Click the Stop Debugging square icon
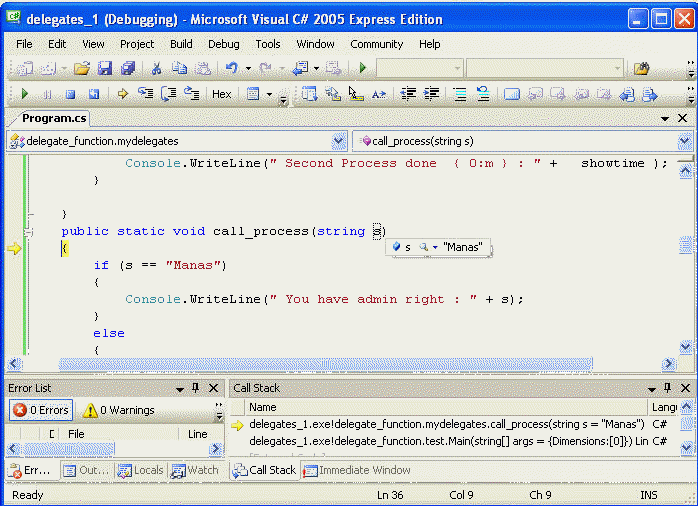698x506 pixels. coord(70,94)
